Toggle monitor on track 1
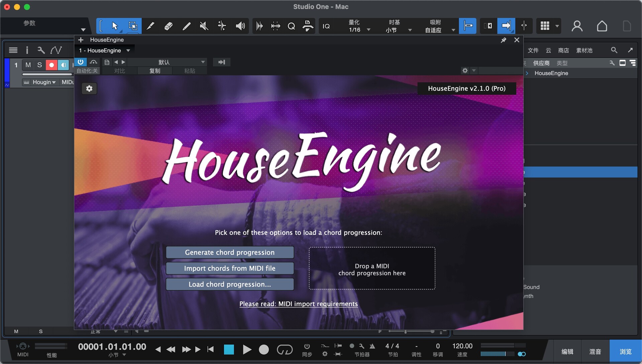642x364 pixels. [x=63, y=65]
